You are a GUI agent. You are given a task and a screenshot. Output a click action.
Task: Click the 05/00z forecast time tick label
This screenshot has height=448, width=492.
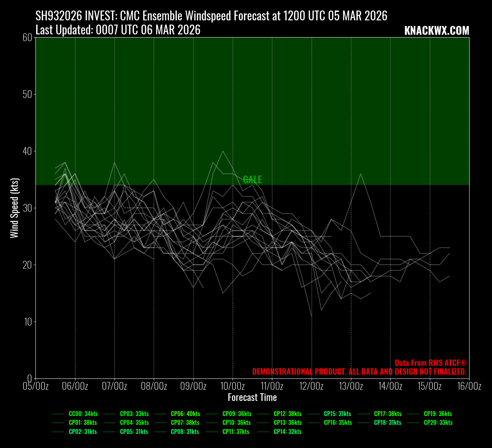pyautogui.click(x=35, y=386)
